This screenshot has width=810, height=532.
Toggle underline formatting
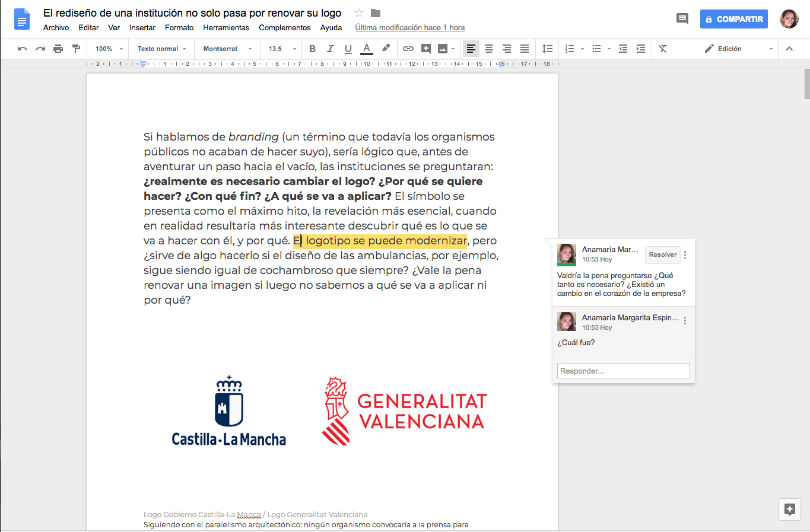coord(348,49)
